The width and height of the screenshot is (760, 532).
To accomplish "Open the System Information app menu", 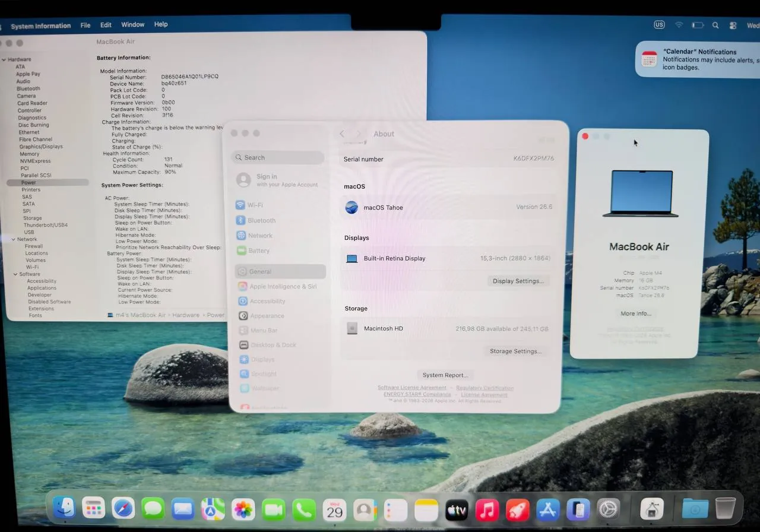I will (x=40, y=26).
